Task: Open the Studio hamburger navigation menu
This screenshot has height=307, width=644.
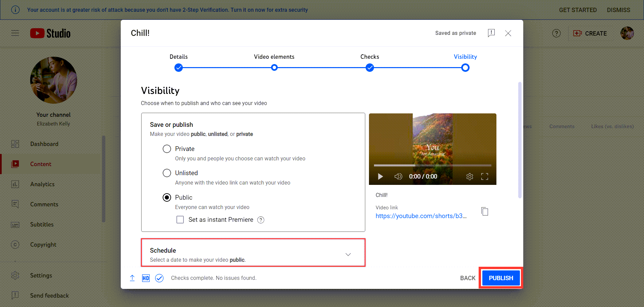Action: pos(15,33)
